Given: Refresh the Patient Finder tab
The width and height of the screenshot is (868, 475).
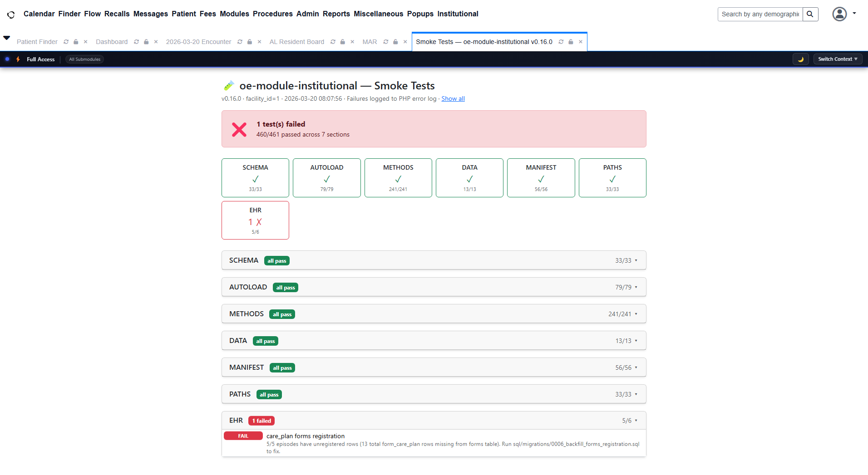Looking at the screenshot, I should pos(66,42).
